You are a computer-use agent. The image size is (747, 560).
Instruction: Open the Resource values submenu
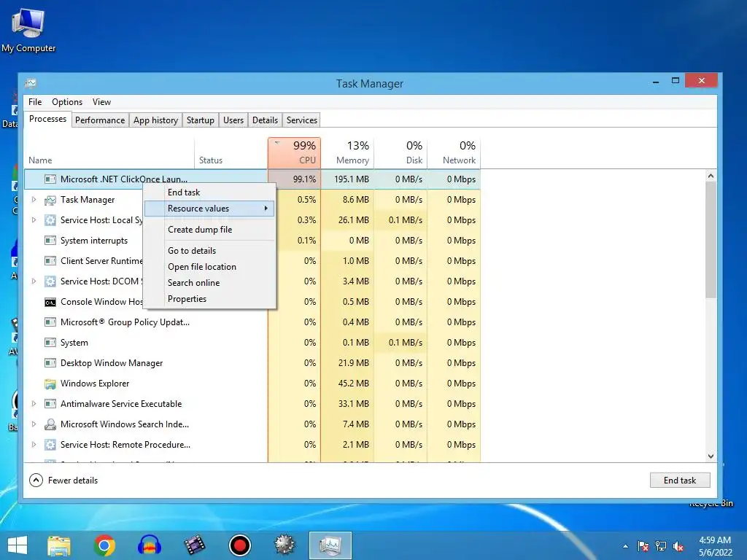click(x=209, y=209)
